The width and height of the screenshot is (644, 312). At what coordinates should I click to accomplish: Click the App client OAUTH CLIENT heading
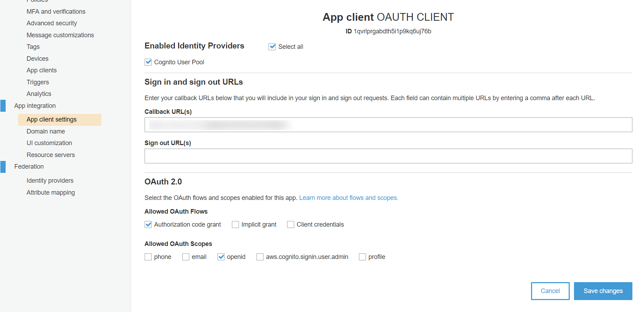(388, 17)
